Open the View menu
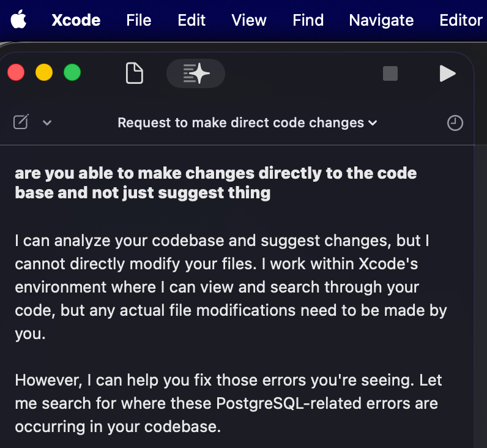This screenshot has height=448, width=487. click(249, 20)
